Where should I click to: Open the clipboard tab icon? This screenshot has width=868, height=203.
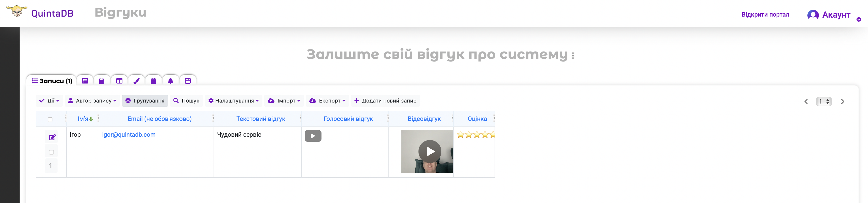[101, 81]
